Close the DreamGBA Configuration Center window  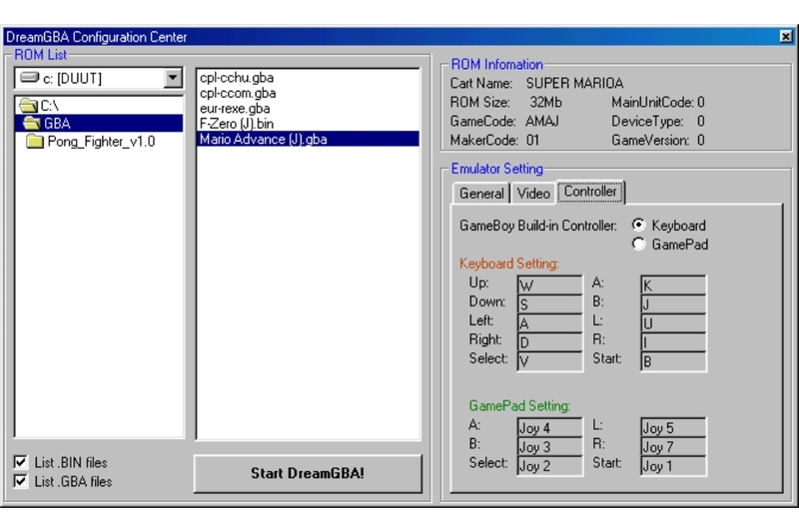click(x=786, y=37)
